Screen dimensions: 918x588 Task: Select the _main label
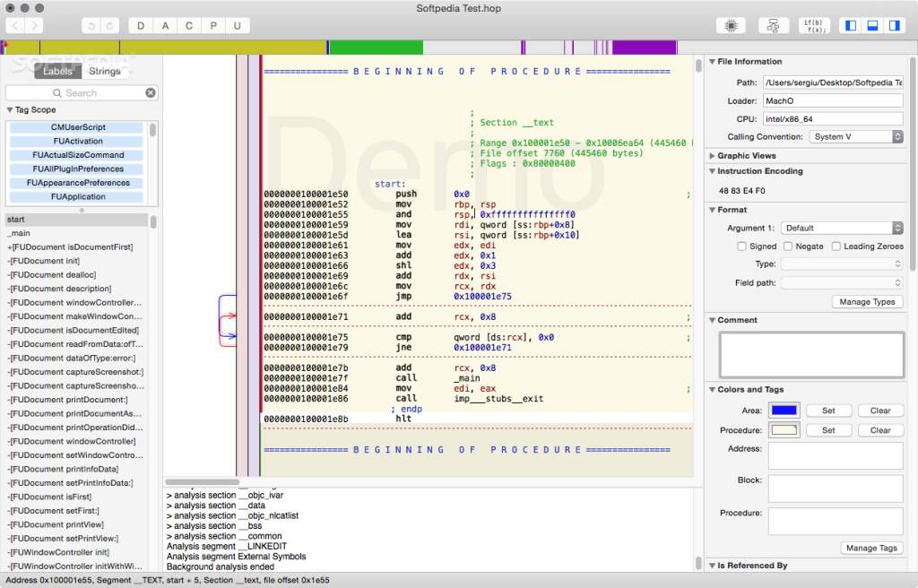tap(77, 233)
